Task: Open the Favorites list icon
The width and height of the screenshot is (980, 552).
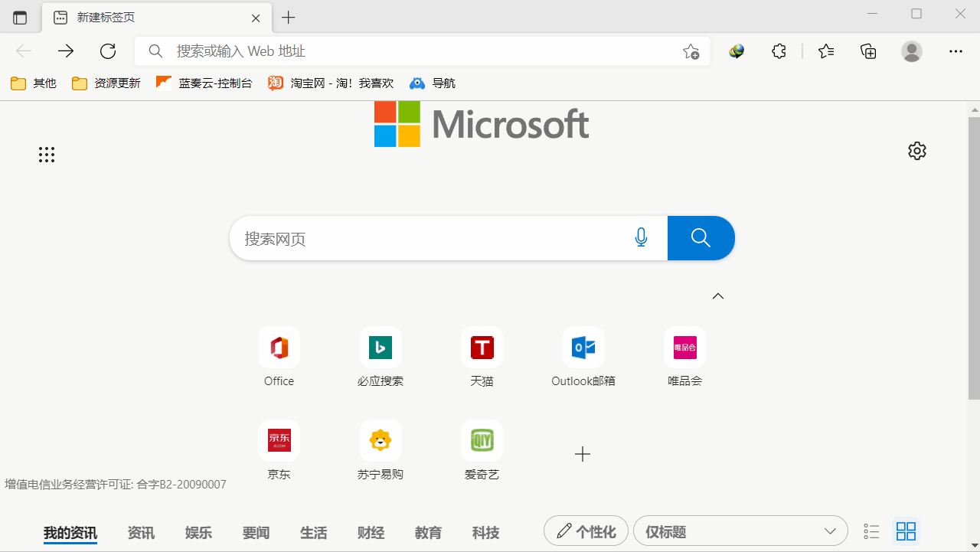Action: click(x=826, y=51)
